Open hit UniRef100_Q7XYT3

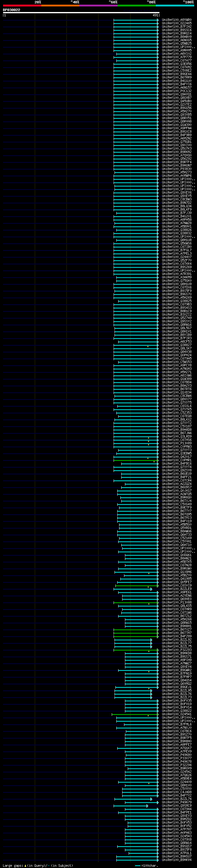177,450
